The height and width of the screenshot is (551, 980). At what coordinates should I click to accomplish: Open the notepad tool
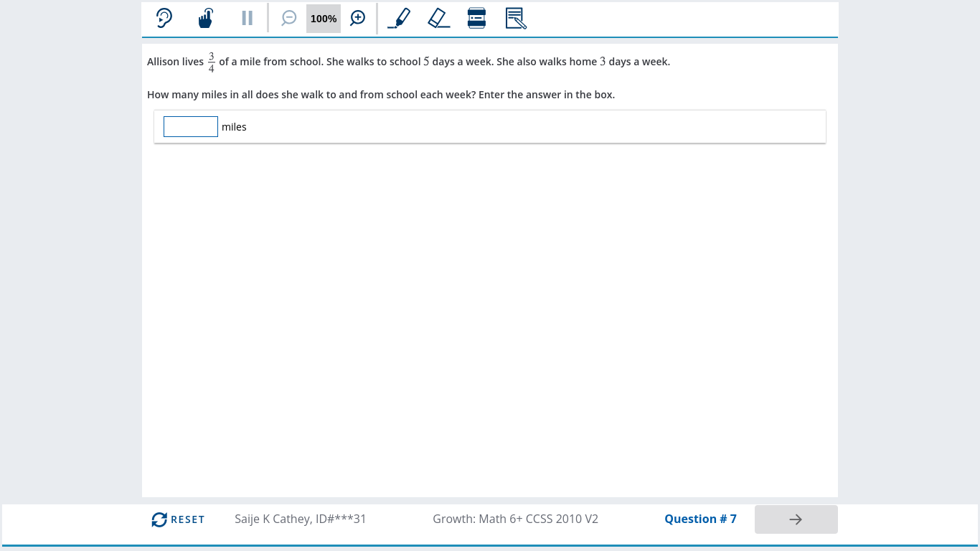click(516, 18)
